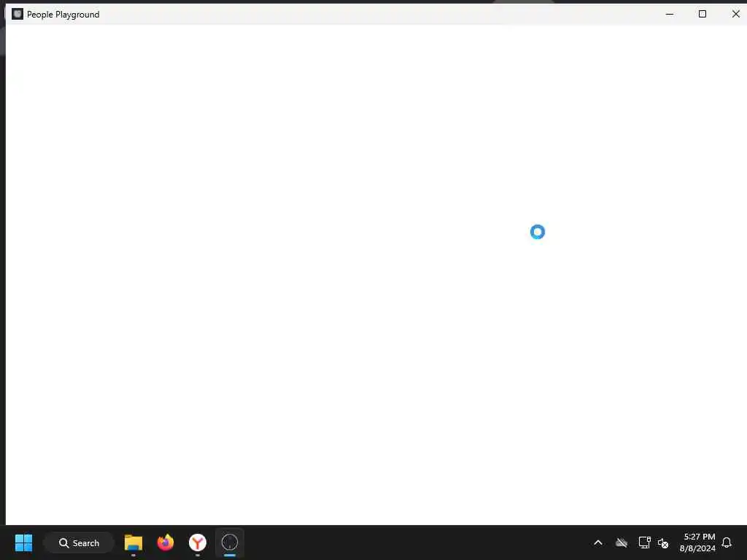This screenshot has height=560, width=747.
Task: Show hidden system tray icons
Action: (x=598, y=542)
